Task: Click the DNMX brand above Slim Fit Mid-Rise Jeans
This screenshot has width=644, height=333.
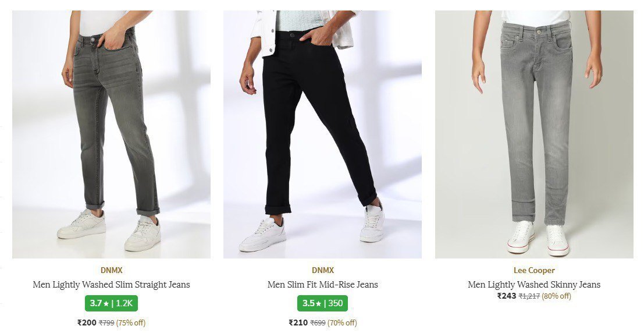Action: coord(323,270)
